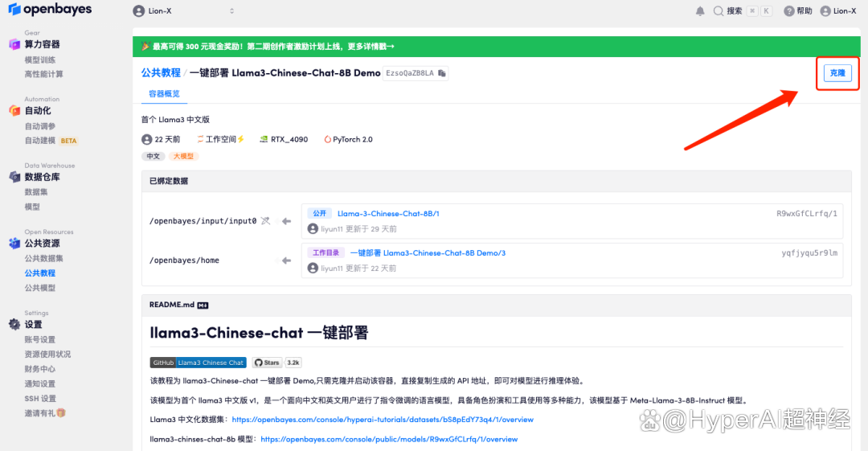Open 模型训练 in the sidebar

pyautogui.click(x=40, y=59)
